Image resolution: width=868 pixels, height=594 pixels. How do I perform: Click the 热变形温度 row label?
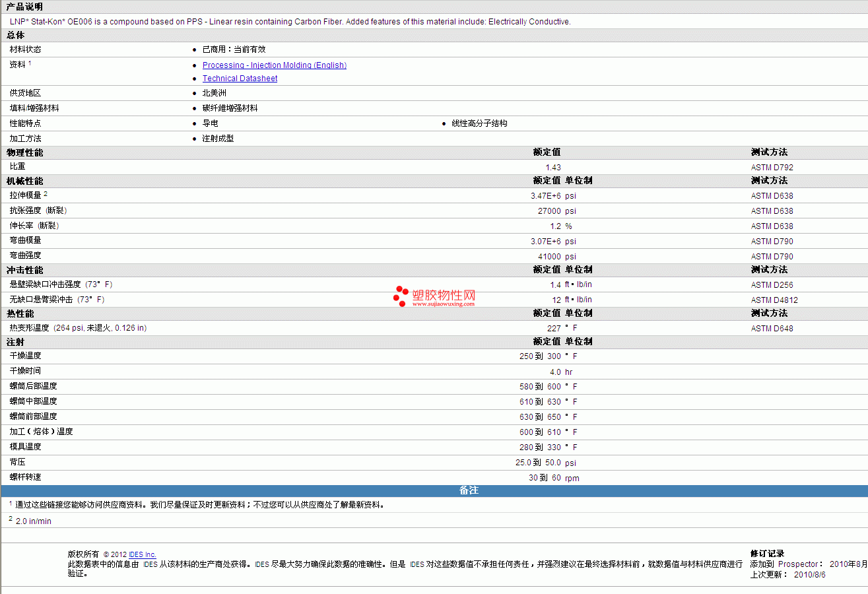[x=78, y=328]
